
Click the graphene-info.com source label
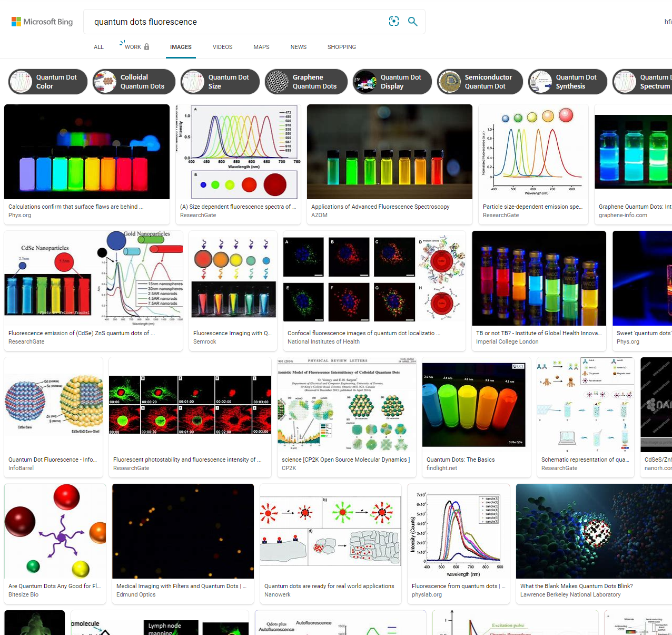(623, 215)
